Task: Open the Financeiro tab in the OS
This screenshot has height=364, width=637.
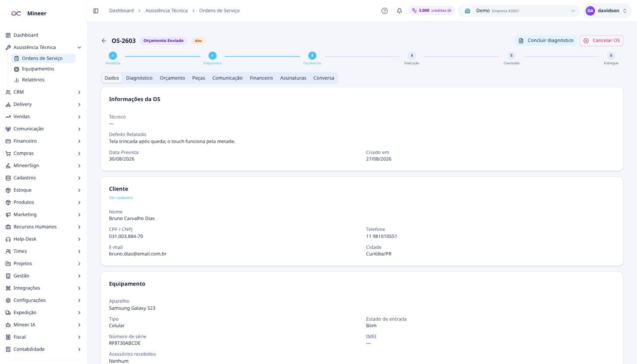Action: click(x=261, y=78)
